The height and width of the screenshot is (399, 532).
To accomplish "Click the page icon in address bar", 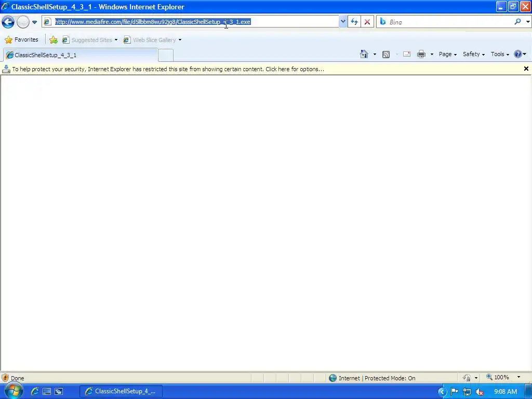I will pyautogui.click(x=47, y=22).
